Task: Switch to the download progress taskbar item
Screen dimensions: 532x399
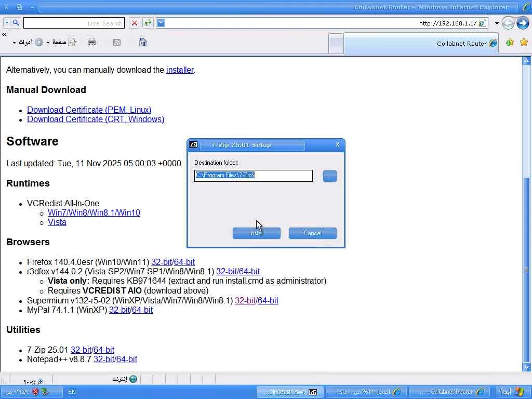Action: click(x=366, y=392)
